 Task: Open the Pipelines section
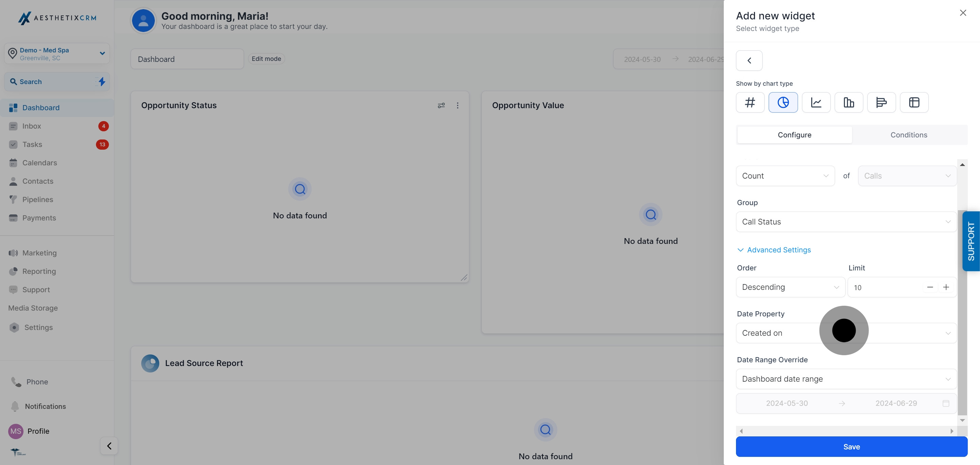(x=38, y=199)
